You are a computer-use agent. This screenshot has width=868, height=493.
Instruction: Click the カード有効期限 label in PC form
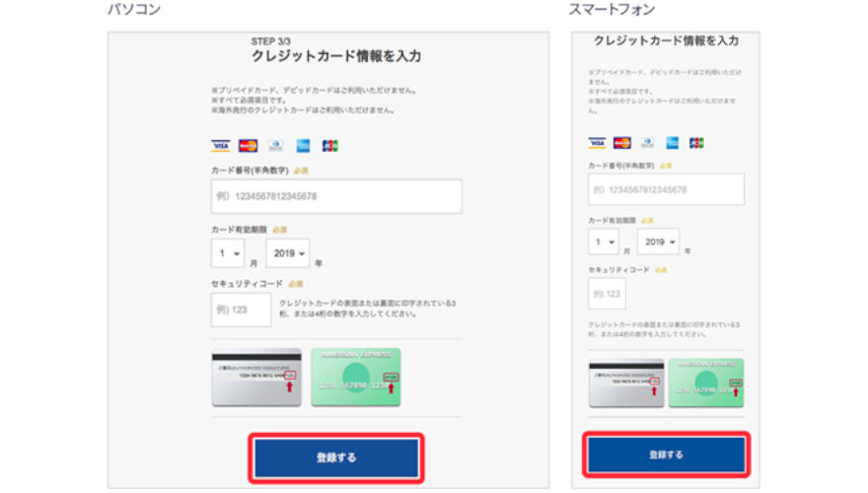click(239, 230)
